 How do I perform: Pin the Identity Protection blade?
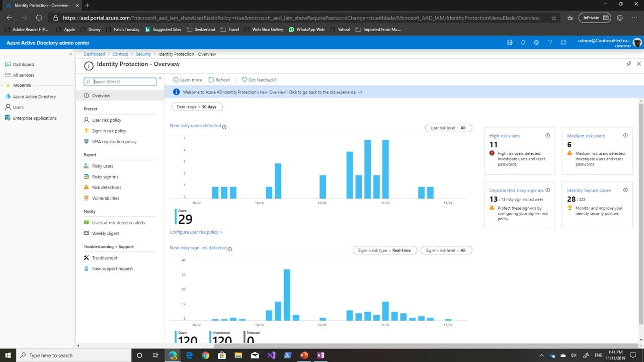[628, 64]
